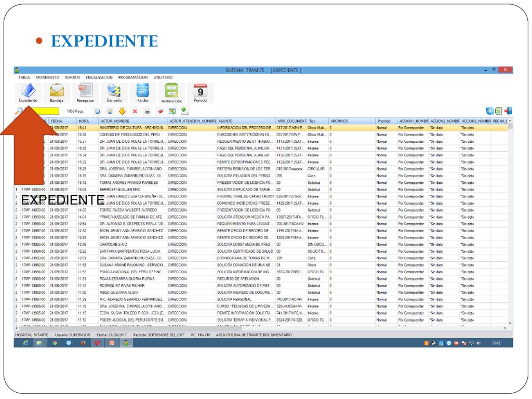The image size is (532, 399).
Task: Select row TOMAS ANDRES FRANCO PAREDES
Action: tap(261, 182)
